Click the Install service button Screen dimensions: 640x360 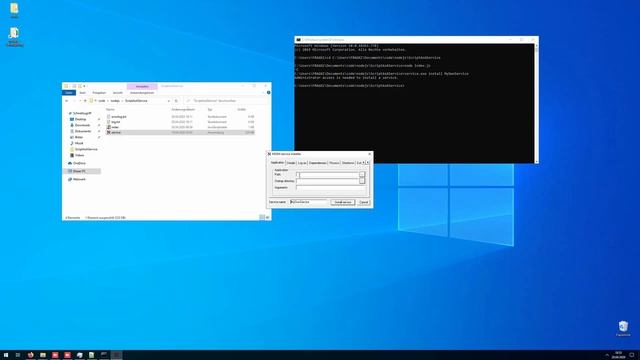coord(342,202)
